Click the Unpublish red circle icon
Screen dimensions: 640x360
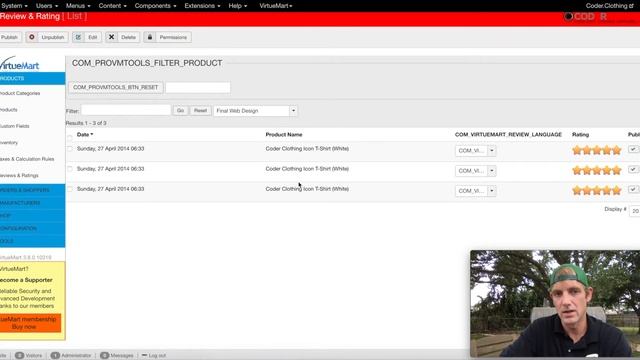(31, 37)
